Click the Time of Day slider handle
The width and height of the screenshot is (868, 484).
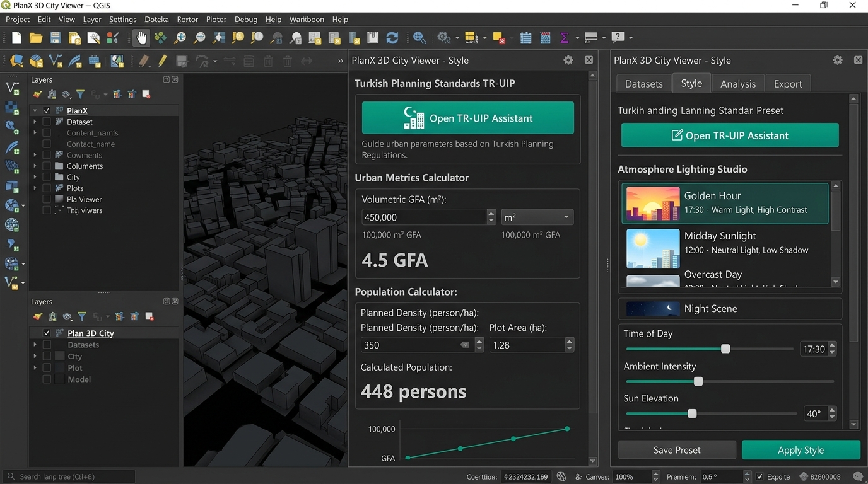pyautogui.click(x=725, y=349)
